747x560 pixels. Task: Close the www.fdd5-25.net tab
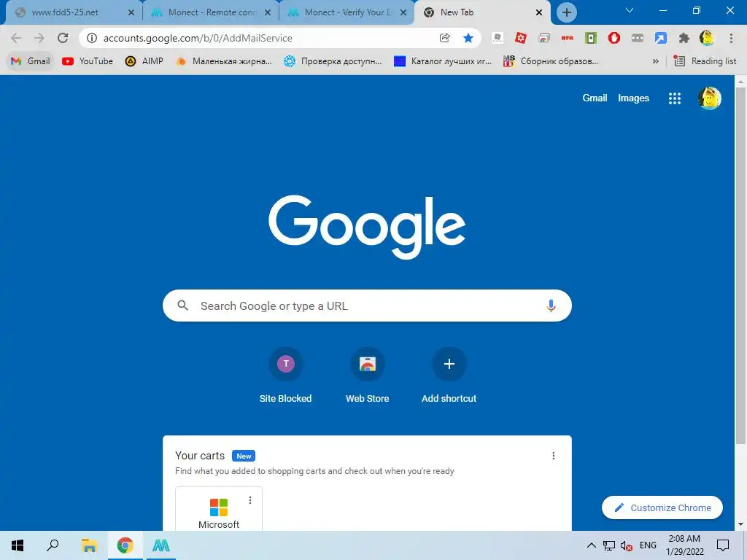click(x=131, y=13)
